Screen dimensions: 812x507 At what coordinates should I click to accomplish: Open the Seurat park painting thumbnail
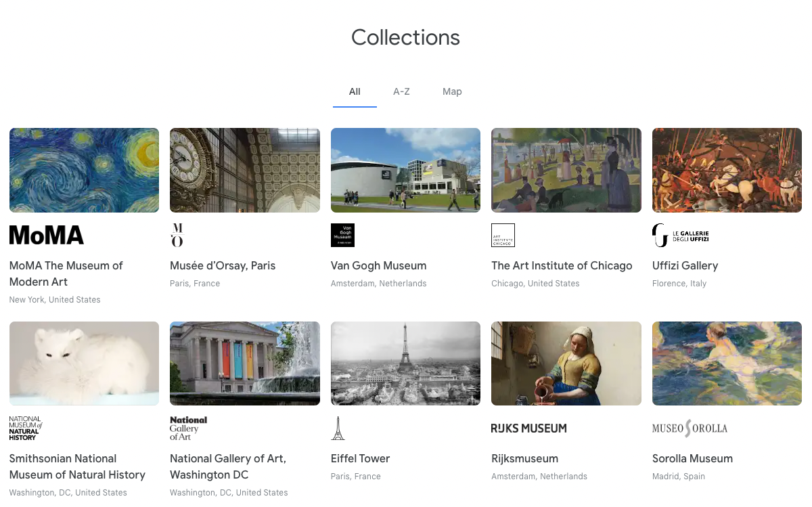click(566, 171)
